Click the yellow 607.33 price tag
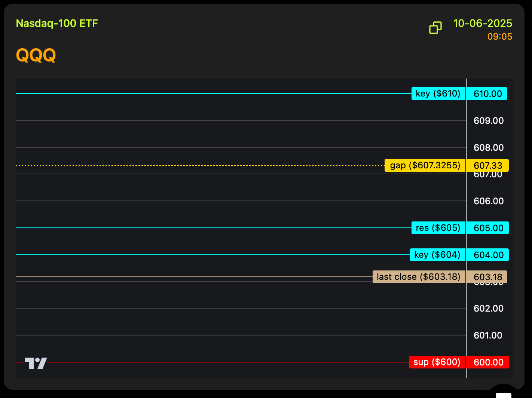 (488, 165)
